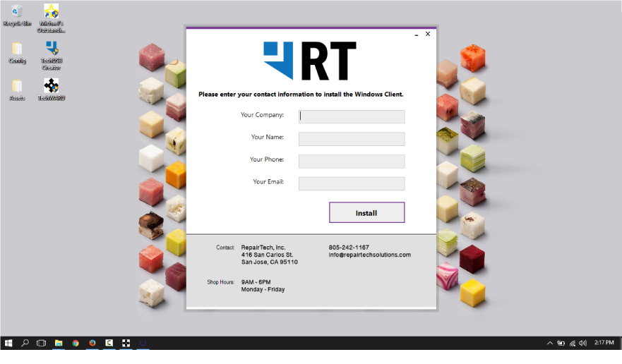622x364 pixels.
Task: Click the Monday - Friday text
Action: tap(263, 289)
